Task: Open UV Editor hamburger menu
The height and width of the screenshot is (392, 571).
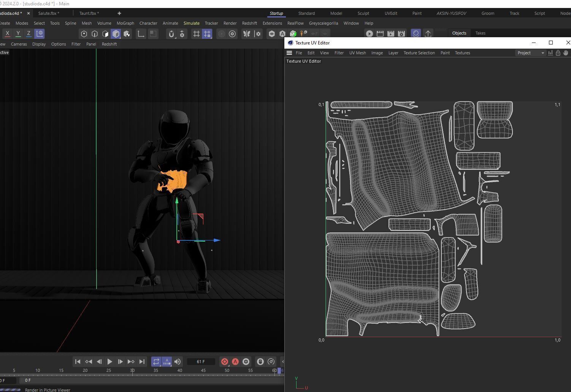Action: coord(289,53)
